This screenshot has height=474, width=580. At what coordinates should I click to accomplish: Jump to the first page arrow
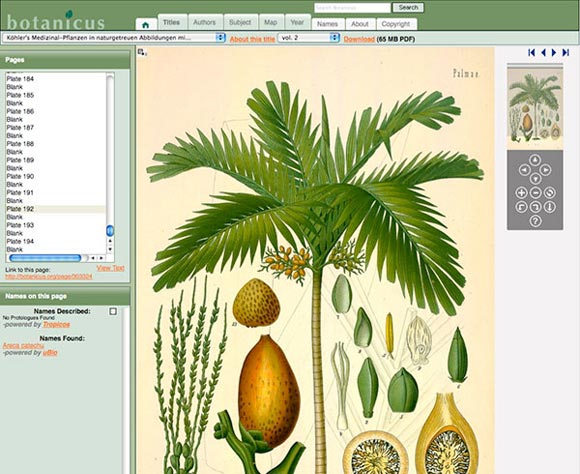[x=532, y=53]
